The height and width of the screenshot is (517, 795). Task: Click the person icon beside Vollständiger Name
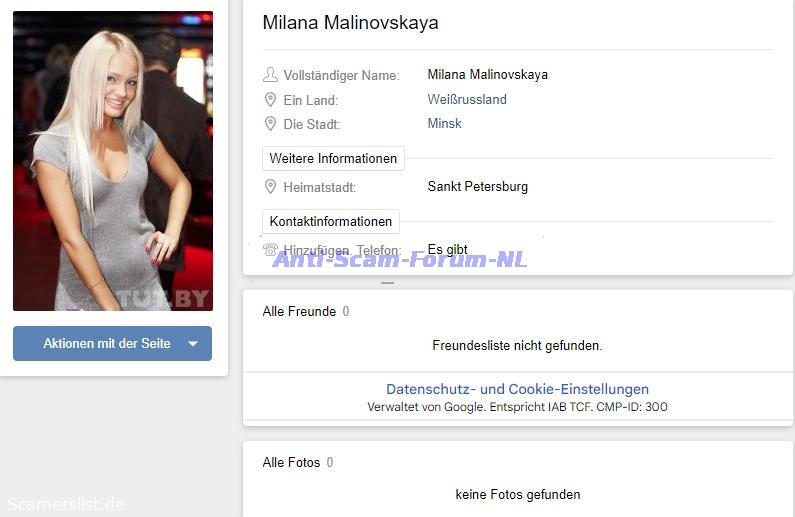(270, 75)
